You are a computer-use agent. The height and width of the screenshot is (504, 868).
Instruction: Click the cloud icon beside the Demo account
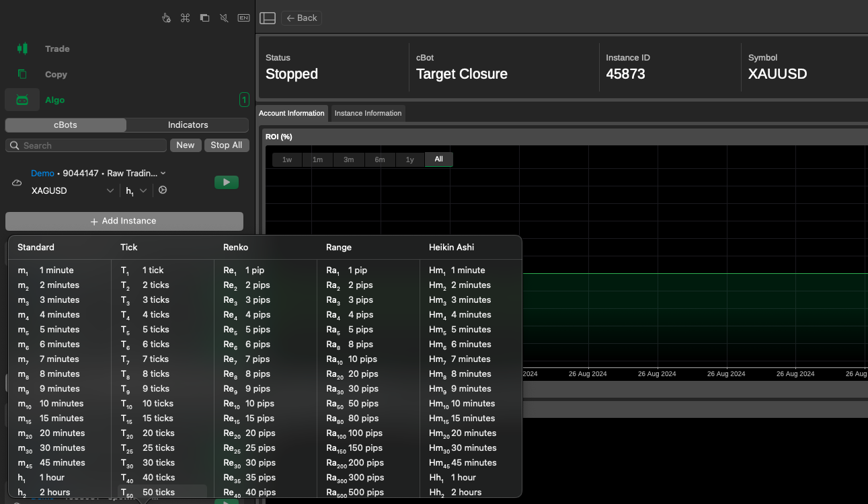tap(17, 182)
